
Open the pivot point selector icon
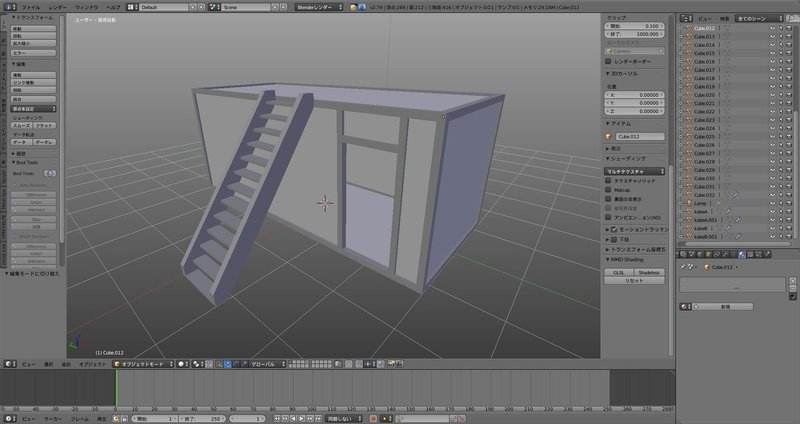(198, 364)
